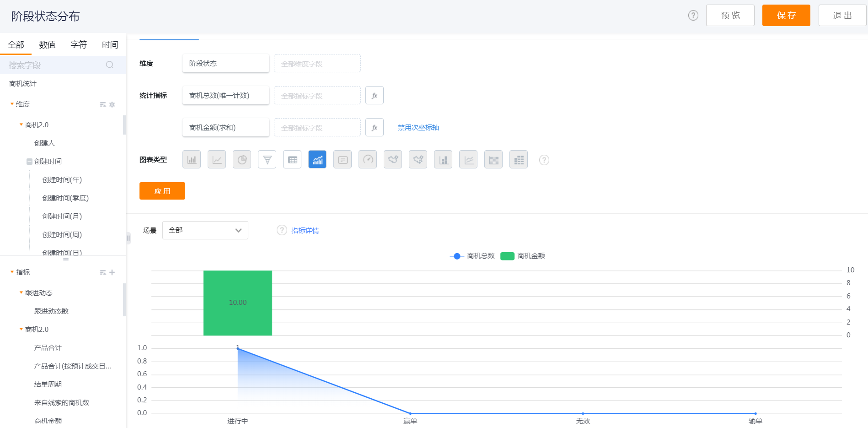Switch to the 全部 field tab
This screenshot has height=428, width=868.
[16, 44]
